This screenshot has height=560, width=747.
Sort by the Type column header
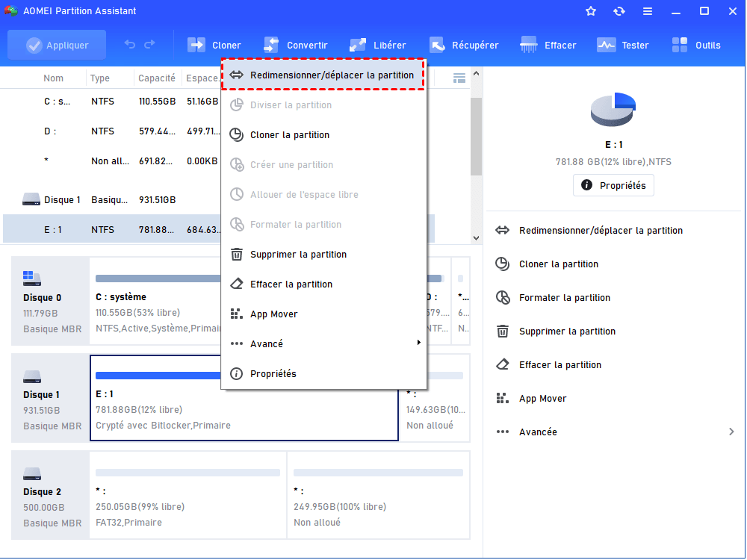pos(100,78)
